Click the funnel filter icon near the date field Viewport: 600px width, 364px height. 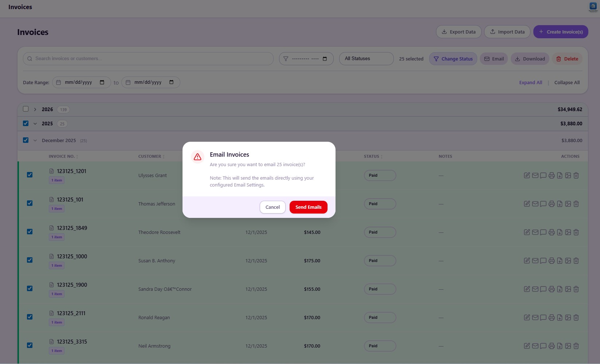click(x=286, y=58)
